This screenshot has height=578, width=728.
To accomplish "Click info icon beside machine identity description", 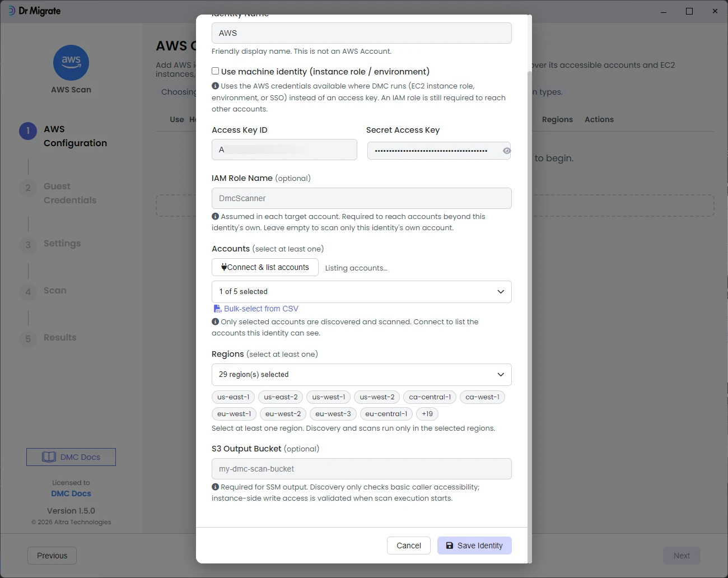I will 215,86.
